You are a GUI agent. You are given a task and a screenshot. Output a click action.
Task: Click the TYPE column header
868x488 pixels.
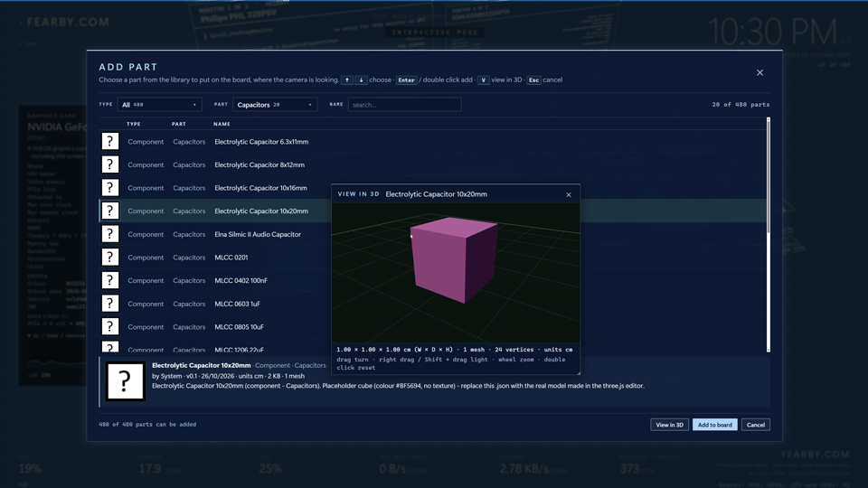pyautogui.click(x=134, y=124)
